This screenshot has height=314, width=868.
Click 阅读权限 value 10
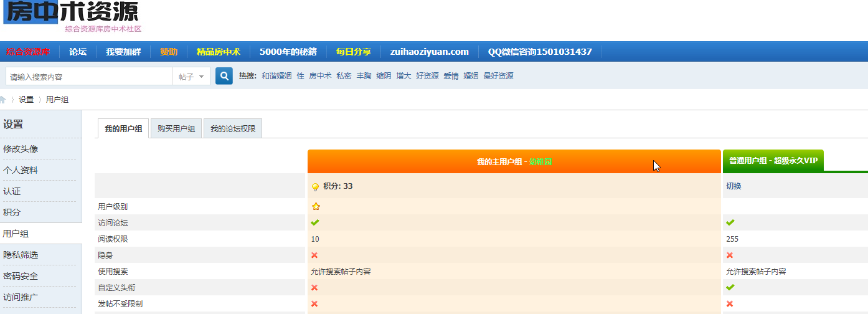(x=315, y=239)
